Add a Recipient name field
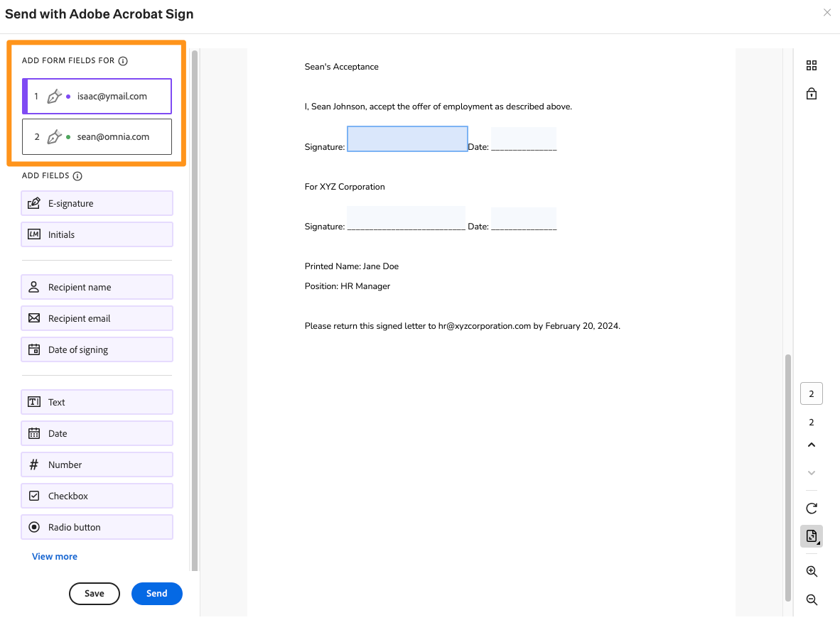This screenshot has width=840, height=625. tap(97, 287)
